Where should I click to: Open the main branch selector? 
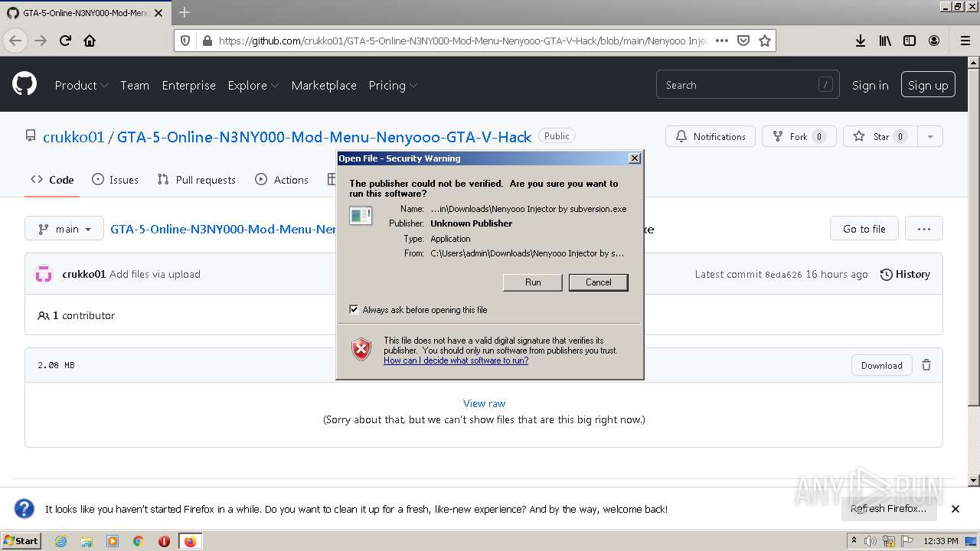coord(64,229)
